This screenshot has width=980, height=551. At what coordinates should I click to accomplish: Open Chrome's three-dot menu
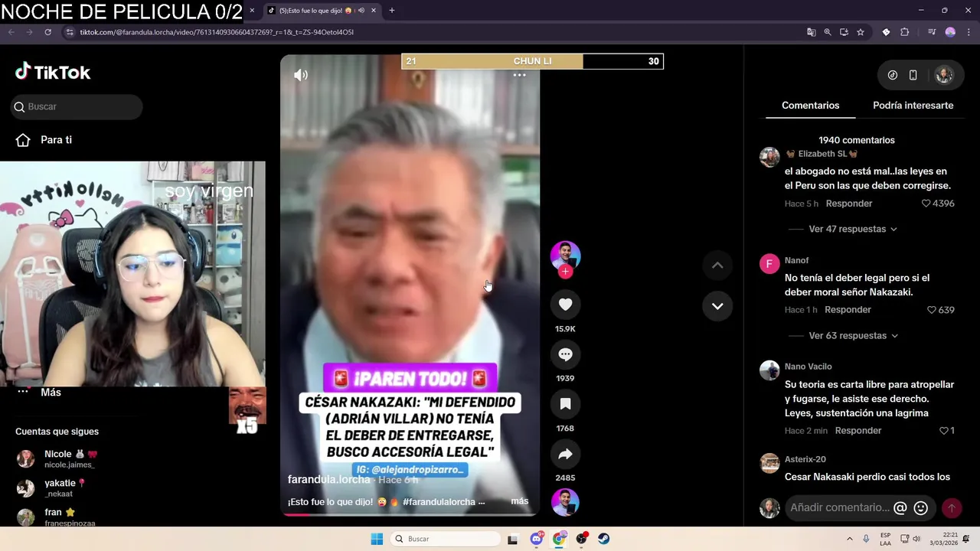(x=969, y=32)
